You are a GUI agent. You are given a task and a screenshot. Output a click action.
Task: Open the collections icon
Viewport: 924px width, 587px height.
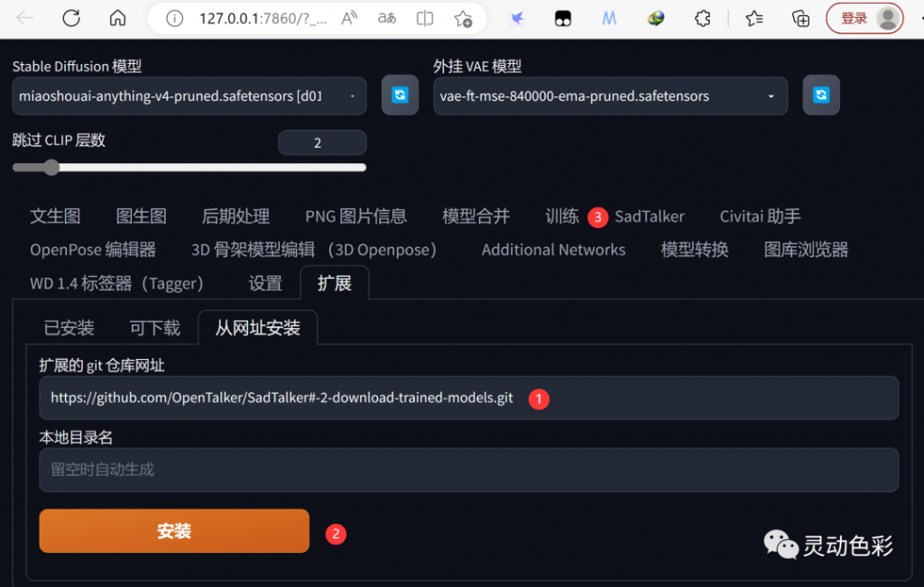pos(800,19)
